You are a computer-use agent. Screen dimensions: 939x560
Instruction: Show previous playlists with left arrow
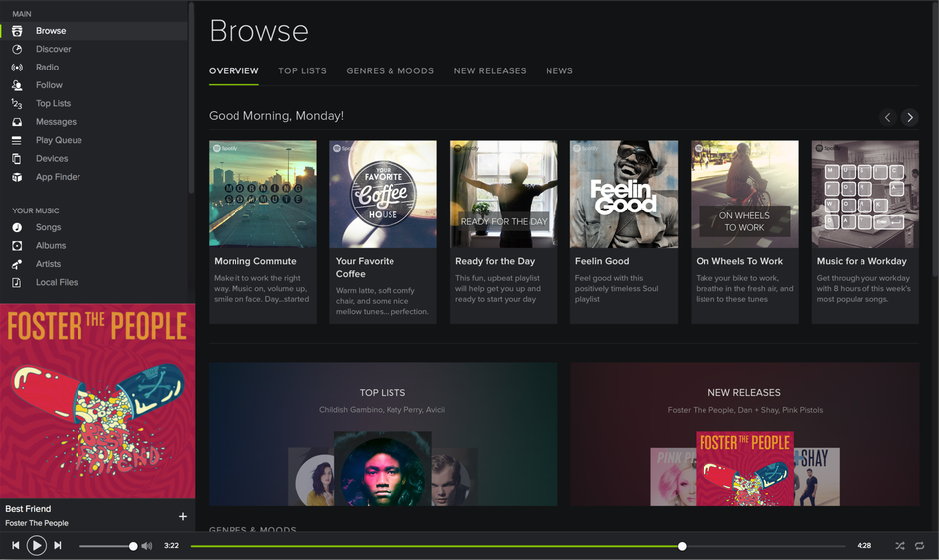coord(888,117)
